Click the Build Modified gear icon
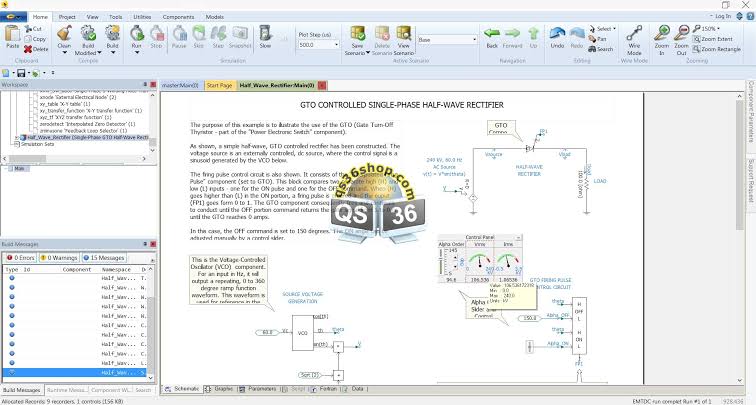Viewport: 756px width, 405px height. (x=88, y=34)
